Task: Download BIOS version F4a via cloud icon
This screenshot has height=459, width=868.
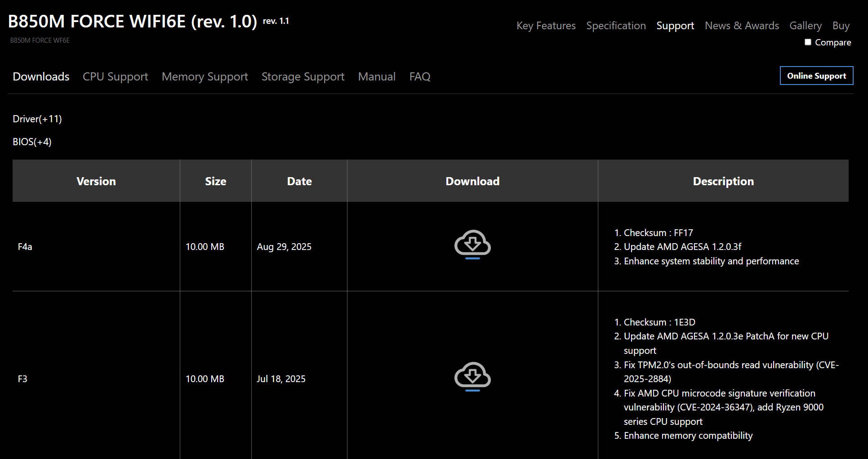Action: [472, 245]
